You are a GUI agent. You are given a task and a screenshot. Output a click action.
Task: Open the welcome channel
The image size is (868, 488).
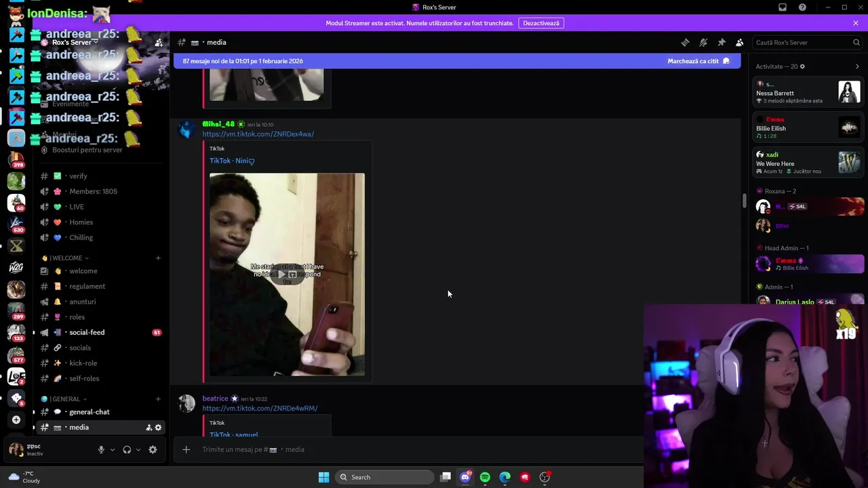tap(102, 271)
